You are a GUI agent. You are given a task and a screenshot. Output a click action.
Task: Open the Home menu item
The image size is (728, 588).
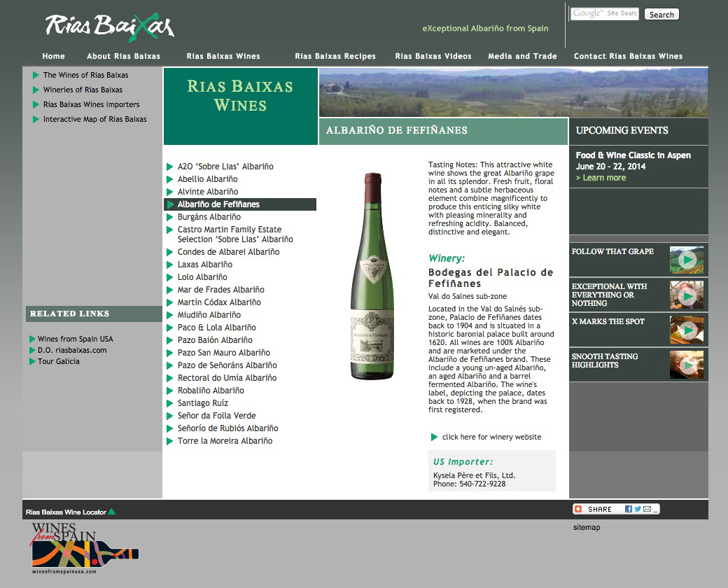click(53, 56)
